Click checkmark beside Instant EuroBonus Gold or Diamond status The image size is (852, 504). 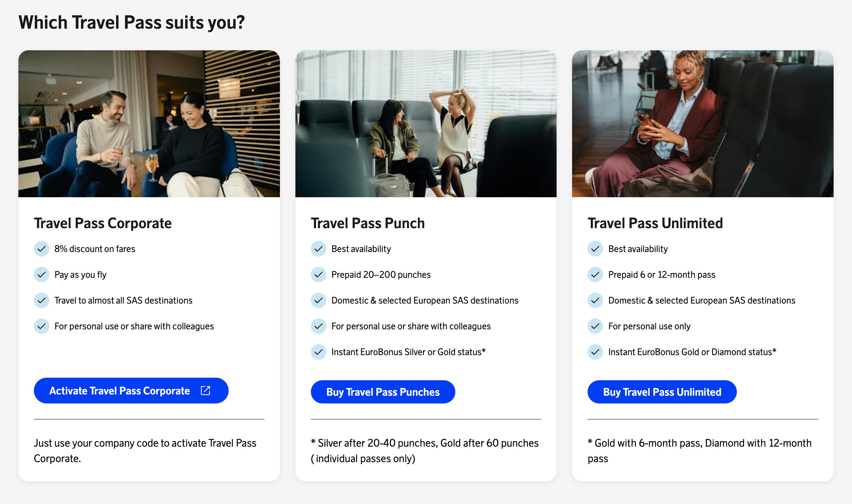[595, 352]
